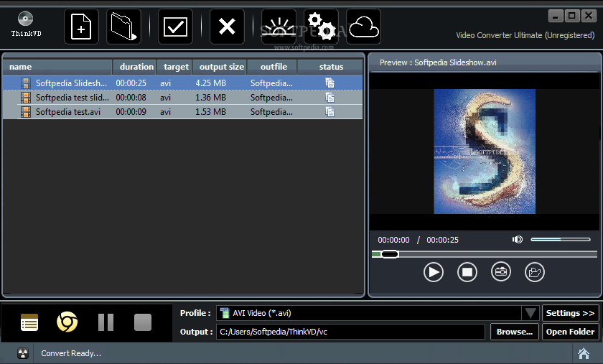Click film icon of Softpedia test.avi row
The width and height of the screenshot is (603, 364).
pyautogui.click(x=26, y=112)
